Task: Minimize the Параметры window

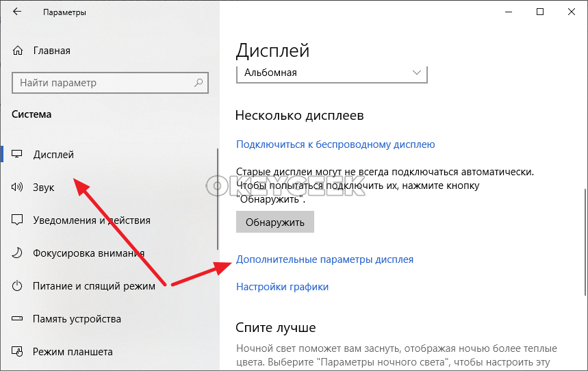Action: pos(509,12)
